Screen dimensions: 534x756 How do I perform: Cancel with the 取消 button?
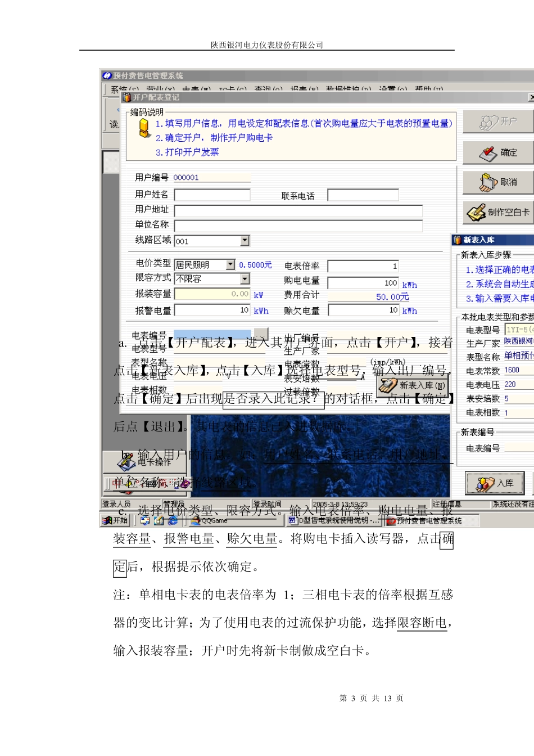(x=498, y=183)
